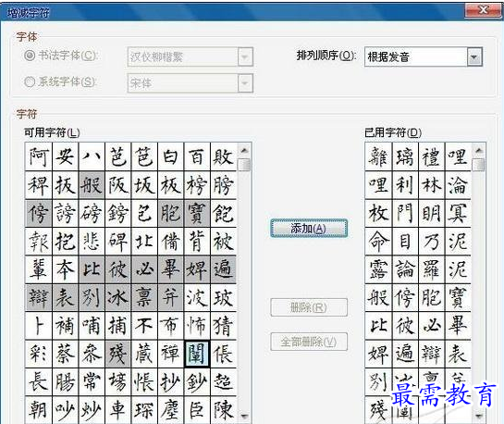504x424 pixels.
Task: Select character 蔡 in available characters
Action: click(66, 354)
